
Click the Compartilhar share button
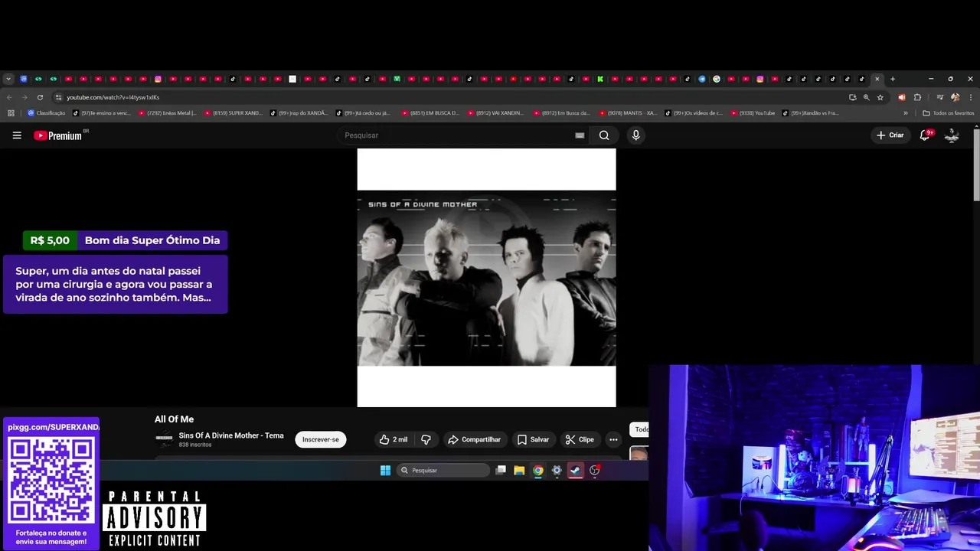pos(475,439)
